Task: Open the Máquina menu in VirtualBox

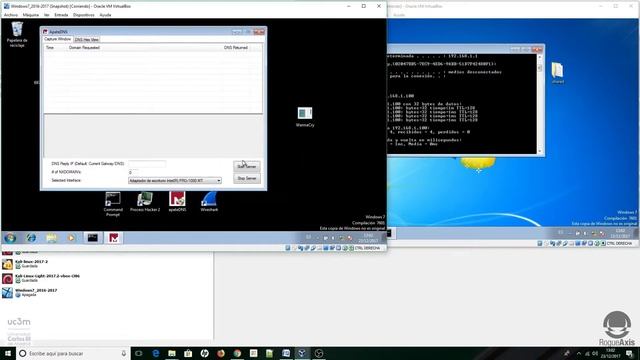Action: click(31, 15)
